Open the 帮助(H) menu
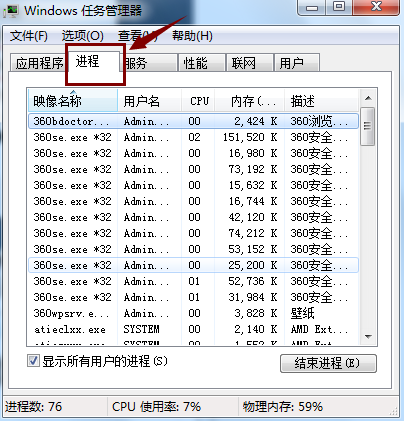This screenshot has height=421, width=404. click(192, 36)
